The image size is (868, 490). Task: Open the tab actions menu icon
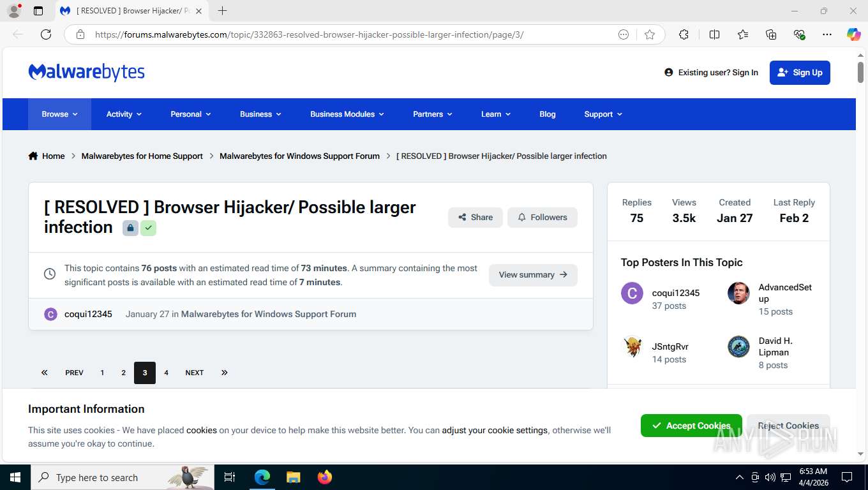tap(38, 11)
